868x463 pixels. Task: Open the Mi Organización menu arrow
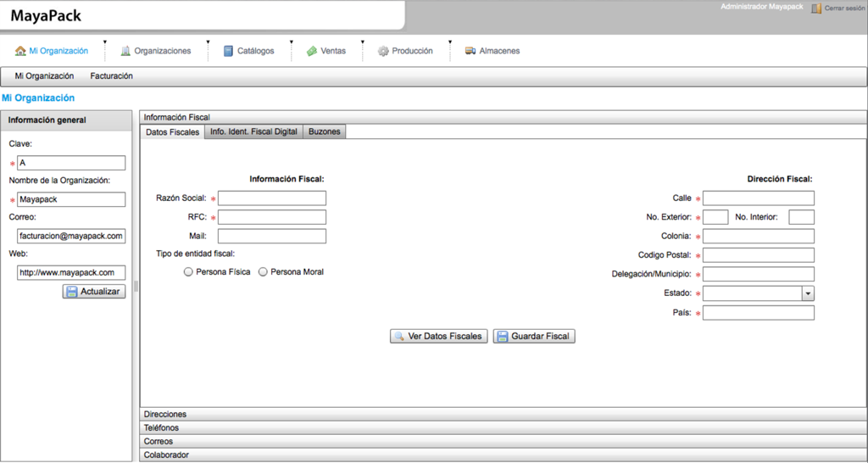104,42
